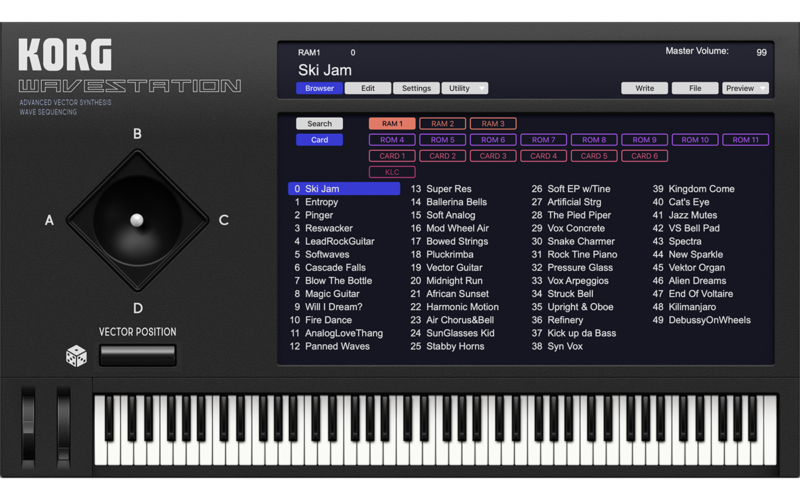Select preset 8 Magic Guitar
800x500 pixels.
click(327, 294)
